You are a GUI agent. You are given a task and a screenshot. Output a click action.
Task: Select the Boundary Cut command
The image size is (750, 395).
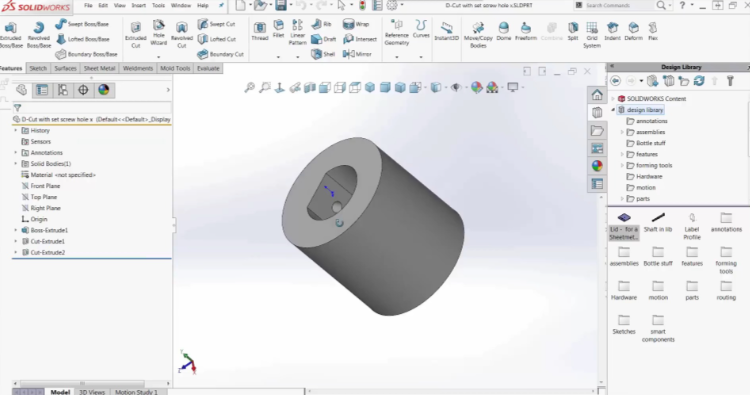click(x=221, y=54)
